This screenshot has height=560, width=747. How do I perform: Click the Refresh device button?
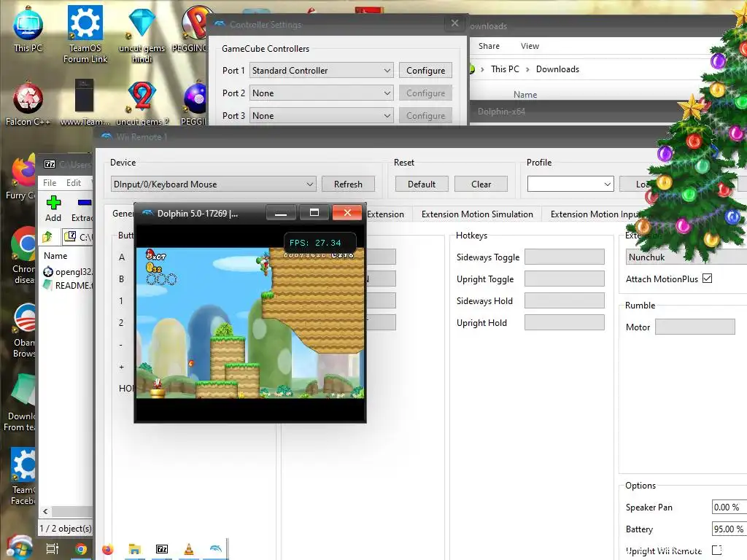348,184
